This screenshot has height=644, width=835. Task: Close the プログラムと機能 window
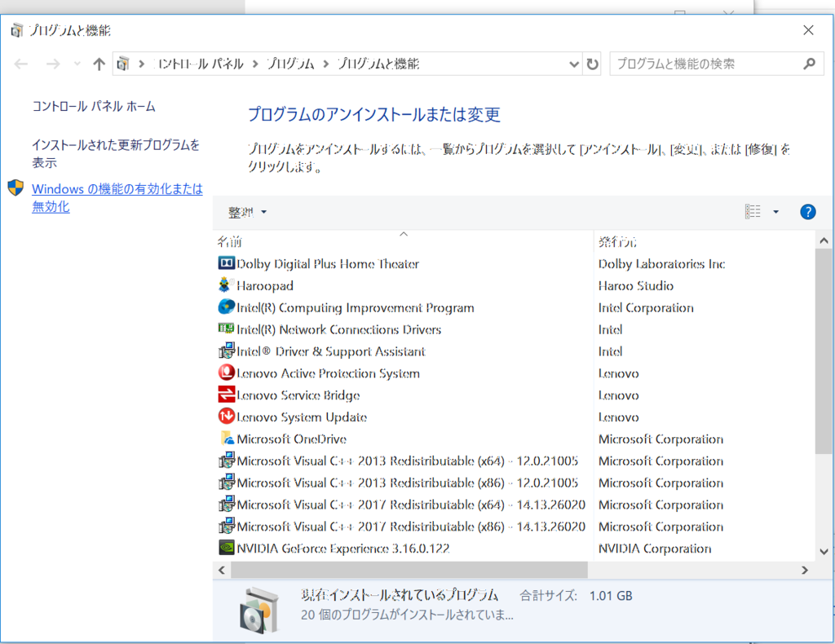pos(808,30)
